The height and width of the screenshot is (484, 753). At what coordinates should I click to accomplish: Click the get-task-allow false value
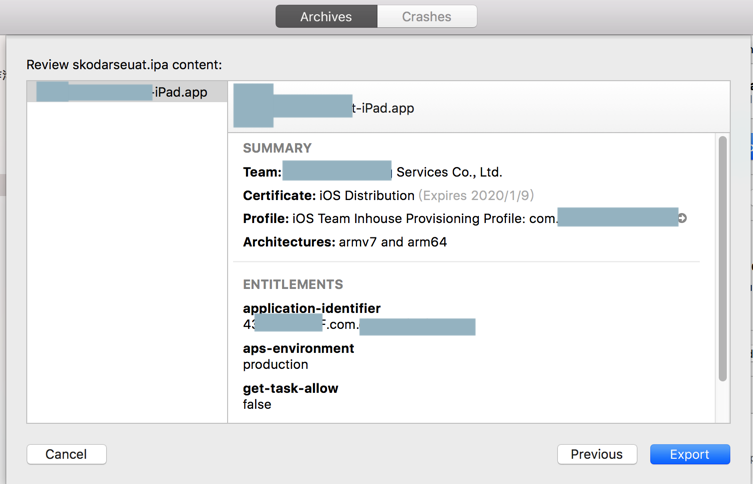(x=257, y=405)
